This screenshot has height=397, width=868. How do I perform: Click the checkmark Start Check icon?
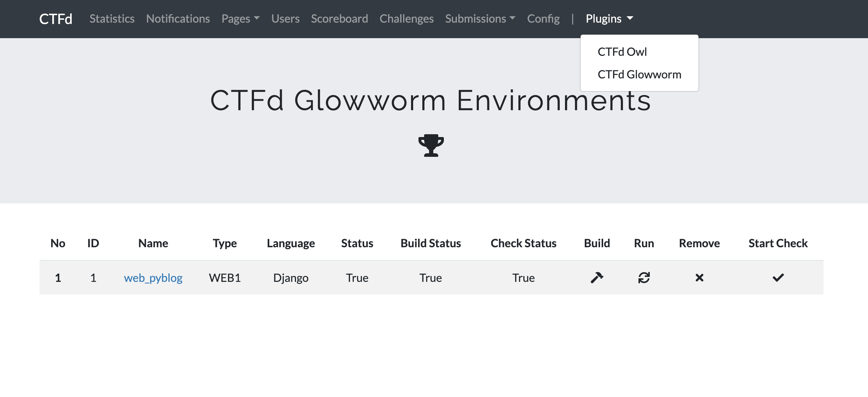point(778,278)
